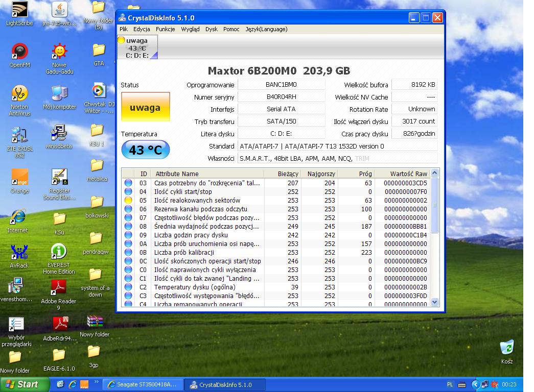Click the yellow uwaga status button

pyautogui.click(x=146, y=107)
